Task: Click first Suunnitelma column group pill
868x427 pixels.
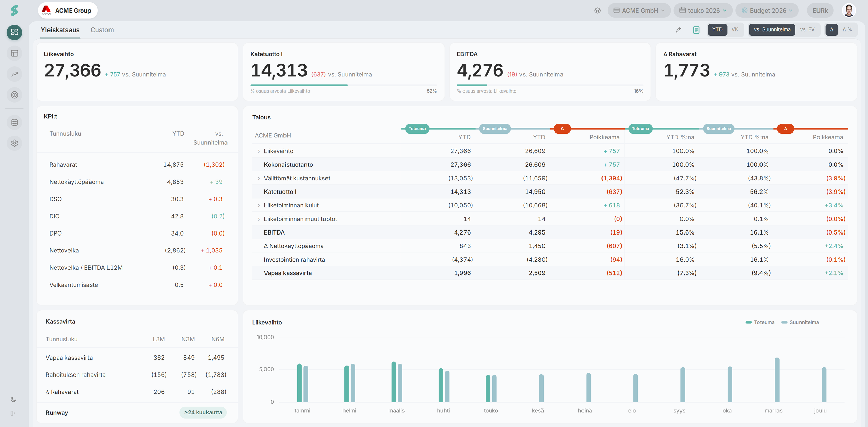Action: point(495,129)
